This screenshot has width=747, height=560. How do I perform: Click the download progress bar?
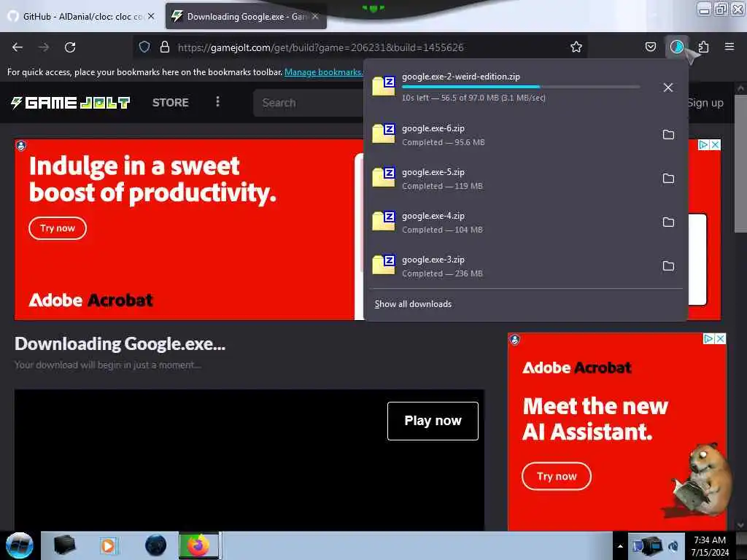521,87
